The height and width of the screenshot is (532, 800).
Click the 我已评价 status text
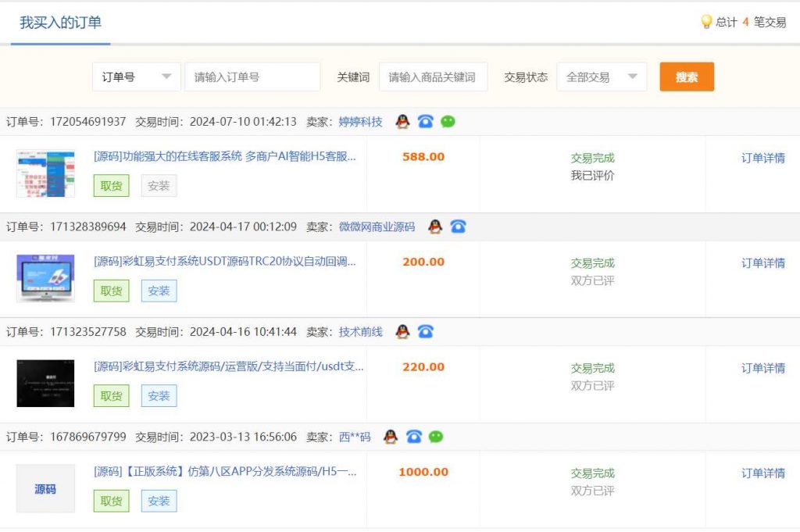(592, 176)
